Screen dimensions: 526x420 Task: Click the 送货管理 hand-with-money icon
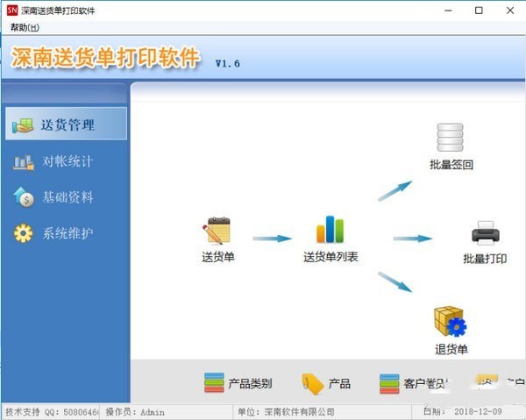[23, 125]
